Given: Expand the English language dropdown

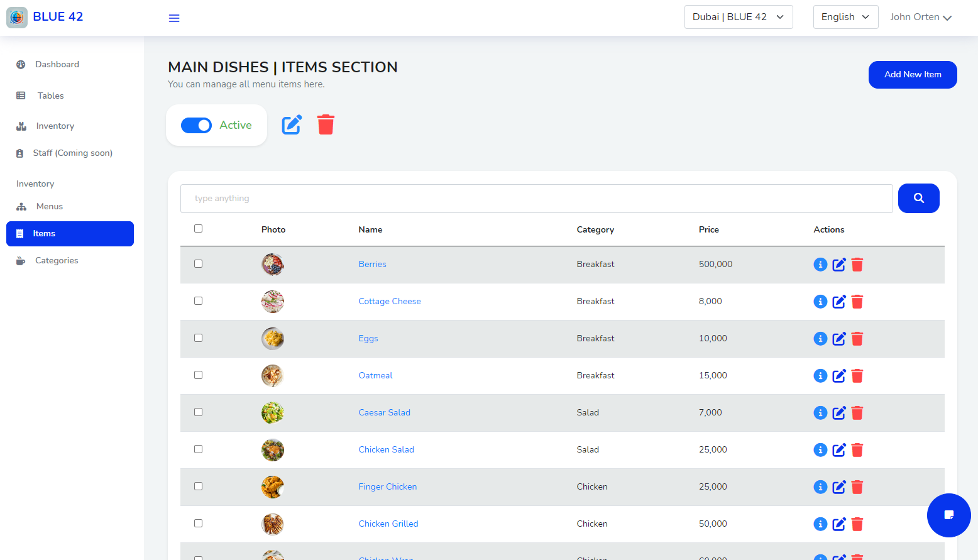Looking at the screenshot, I should coord(845,17).
